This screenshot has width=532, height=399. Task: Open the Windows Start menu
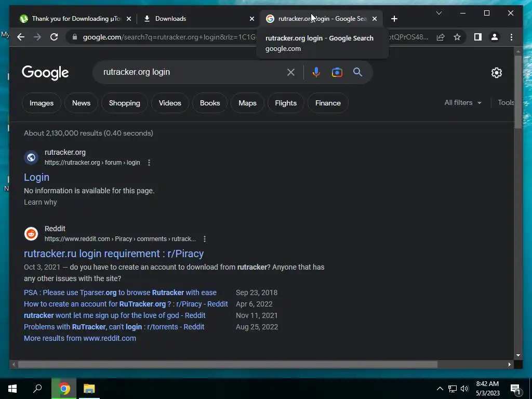(x=12, y=389)
